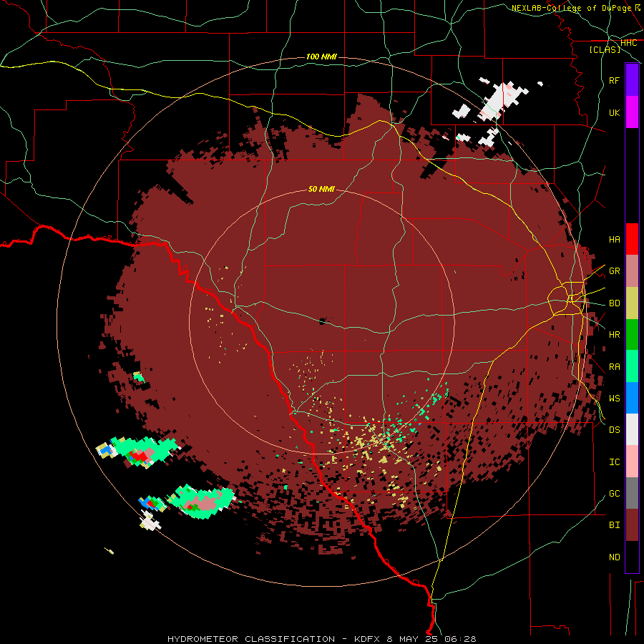Select the GR dusty pink legend swatch

(632, 271)
